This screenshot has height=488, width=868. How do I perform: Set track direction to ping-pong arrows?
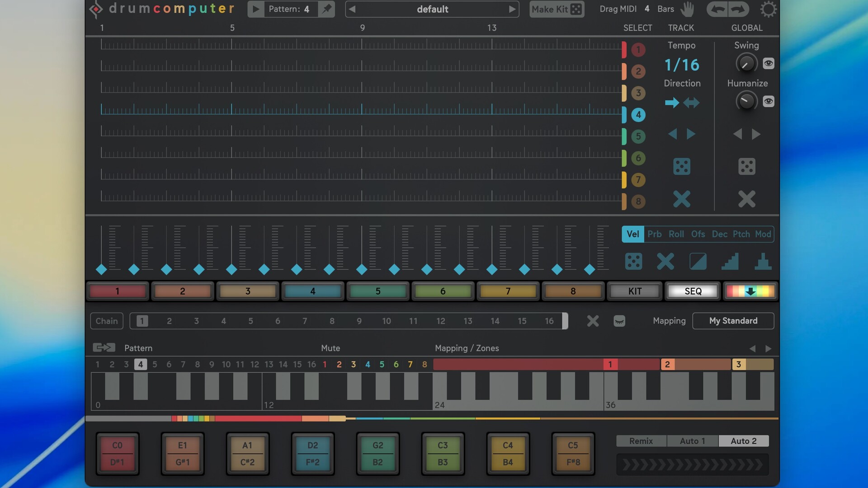point(691,103)
